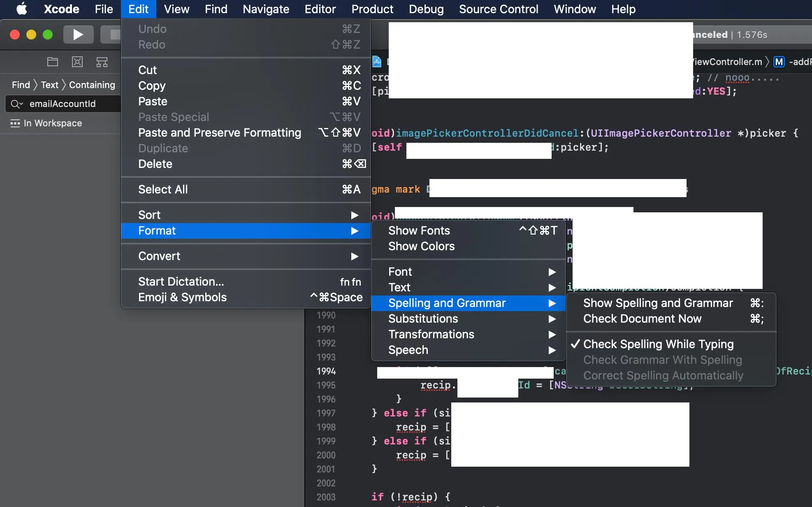Click the Stop button in toolbar
This screenshot has height=507, width=812.
click(x=113, y=35)
